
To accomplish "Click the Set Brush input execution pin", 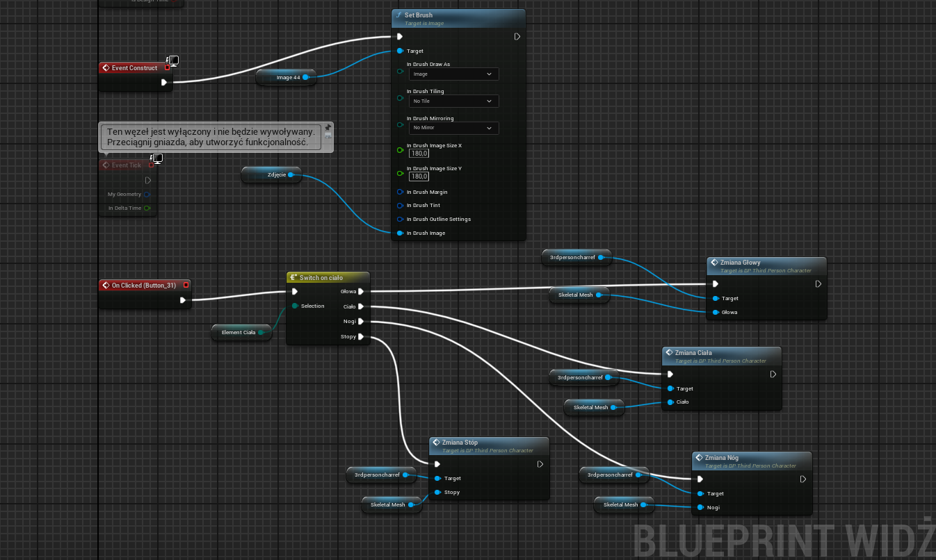I will (x=399, y=37).
